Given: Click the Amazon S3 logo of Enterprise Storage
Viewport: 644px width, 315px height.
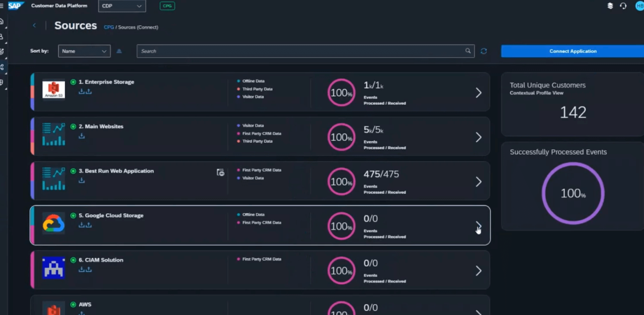Looking at the screenshot, I should [54, 90].
